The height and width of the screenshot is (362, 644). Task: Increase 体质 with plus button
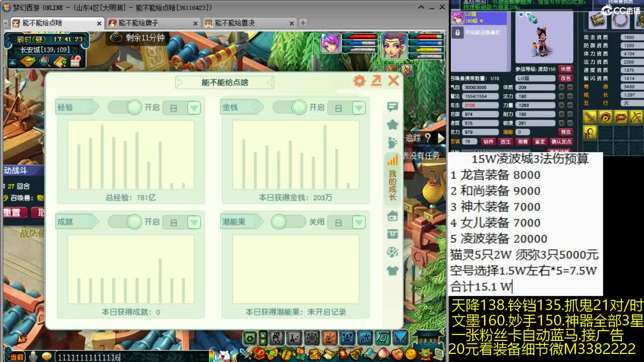point(561,87)
